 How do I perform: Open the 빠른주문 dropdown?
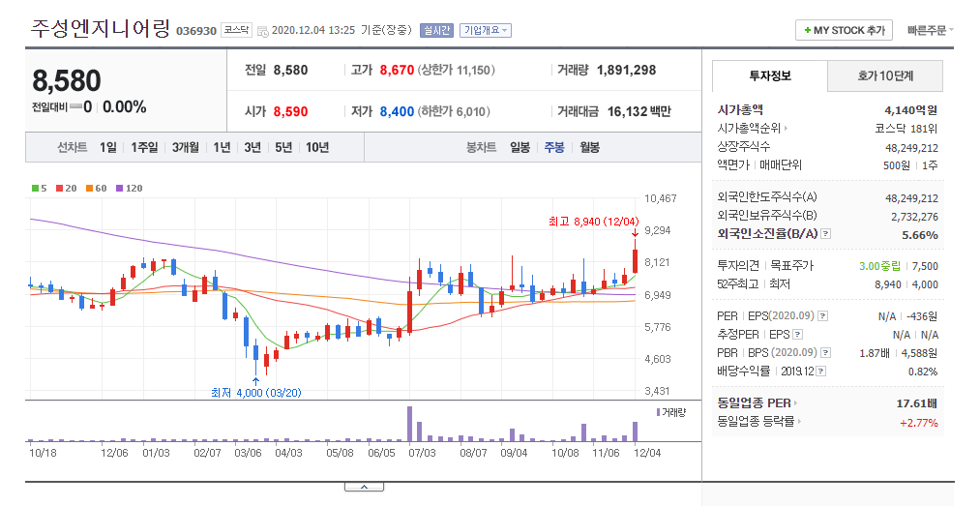click(931, 30)
